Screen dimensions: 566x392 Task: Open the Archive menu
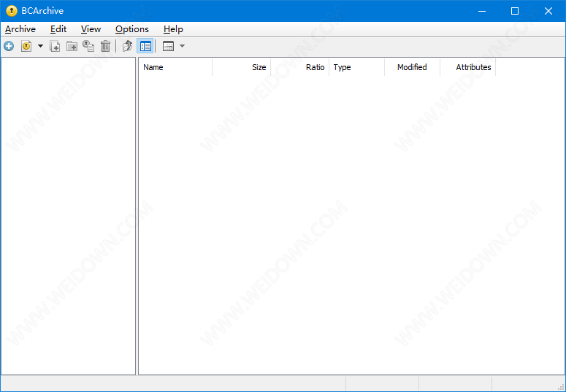pos(20,29)
